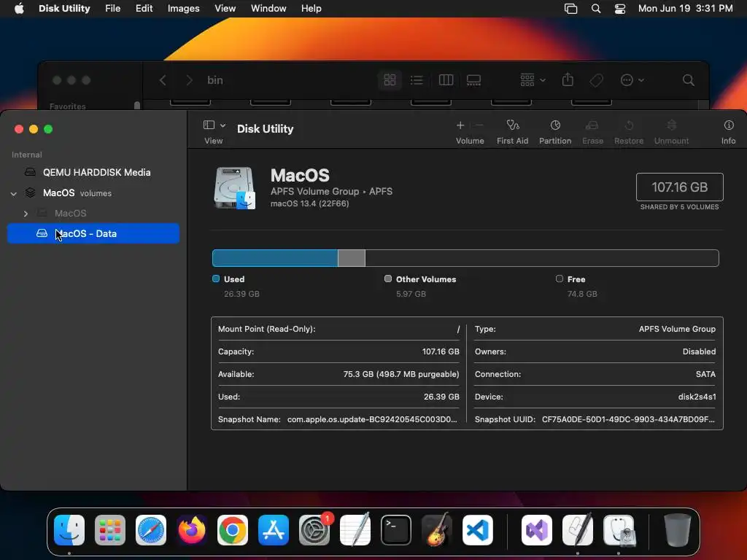Viewport: 747px width, 560px height.
Task: Open the View menu in menu bar
Action: [225, 9]
